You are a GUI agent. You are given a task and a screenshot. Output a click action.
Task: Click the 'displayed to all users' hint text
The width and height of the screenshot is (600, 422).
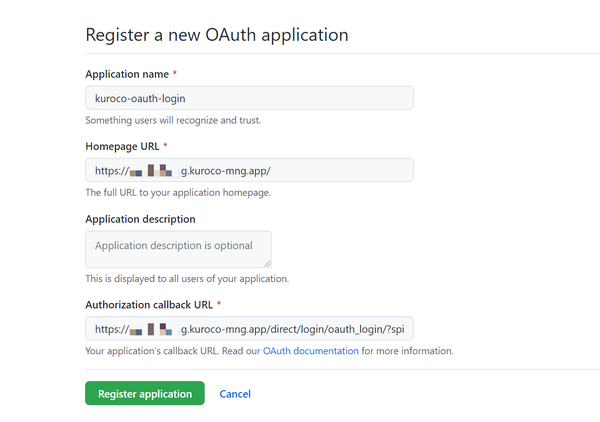187,279
